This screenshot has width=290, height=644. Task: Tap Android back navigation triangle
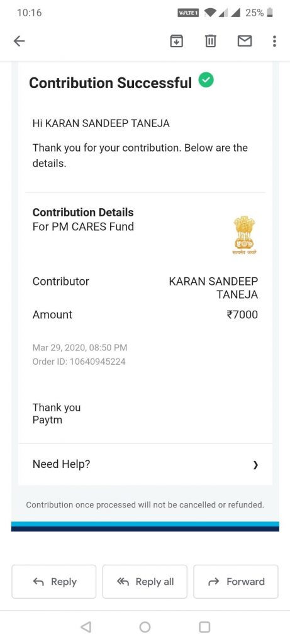tap(86, 627)
